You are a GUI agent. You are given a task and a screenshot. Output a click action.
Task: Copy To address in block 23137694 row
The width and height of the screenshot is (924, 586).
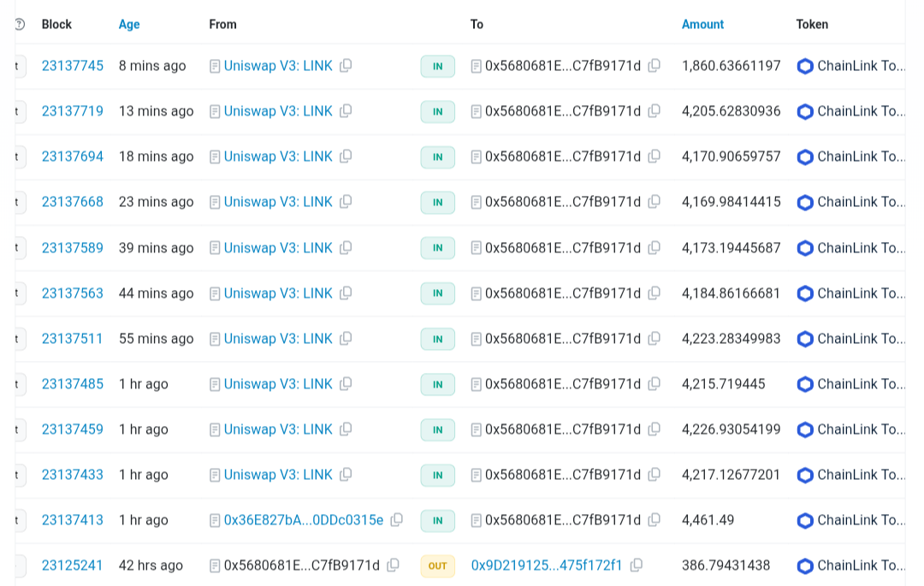(654, 156)
